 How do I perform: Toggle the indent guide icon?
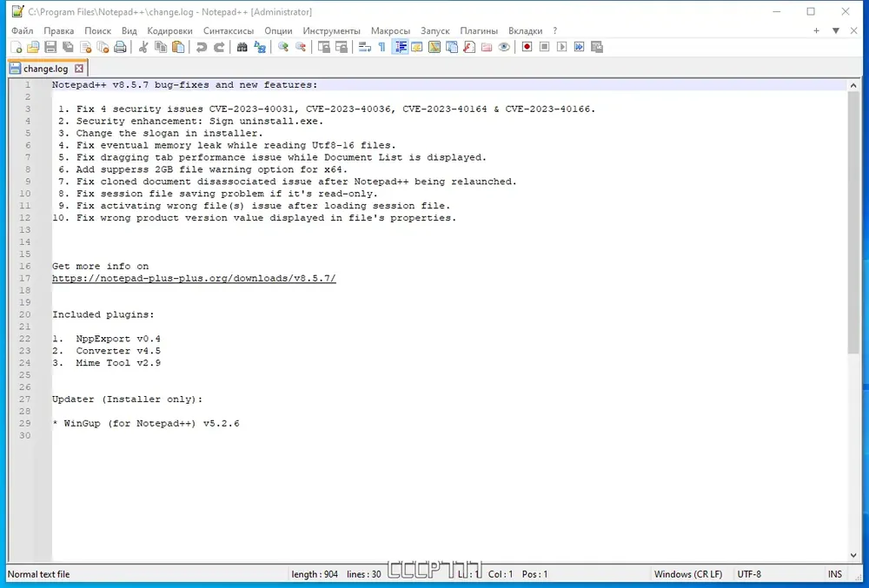coord(400,47)
